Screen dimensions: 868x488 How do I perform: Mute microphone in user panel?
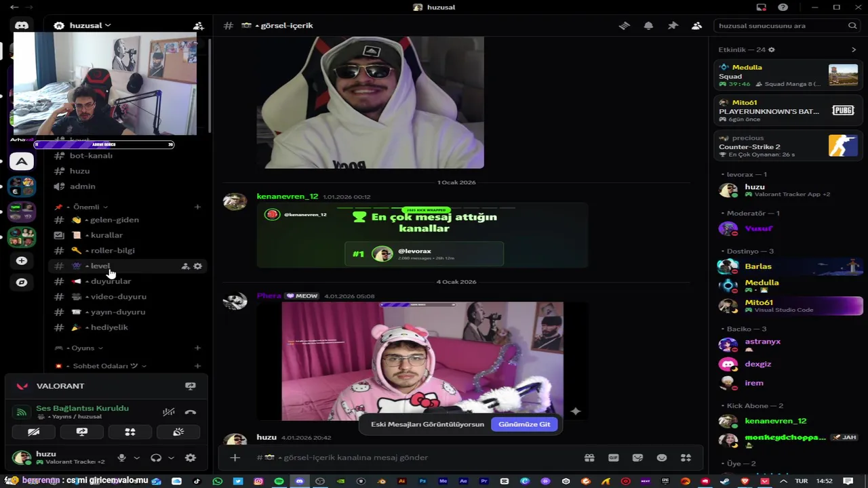click(121, 457)
